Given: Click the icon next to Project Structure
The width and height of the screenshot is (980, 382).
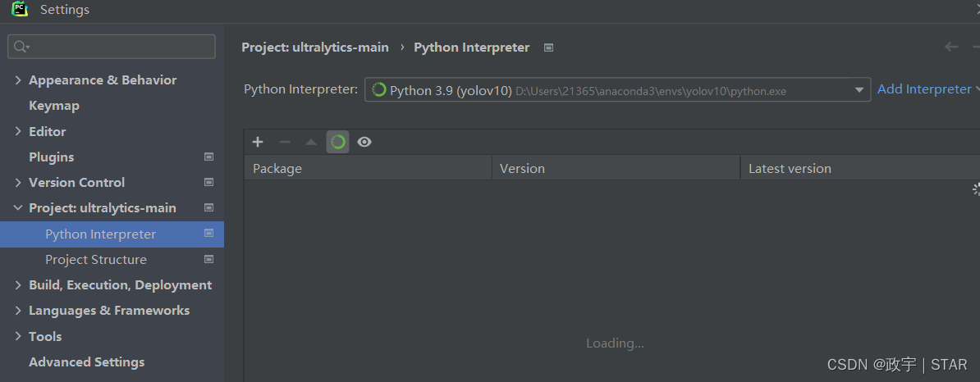Looking at the screenshot, I should (209, 258).
